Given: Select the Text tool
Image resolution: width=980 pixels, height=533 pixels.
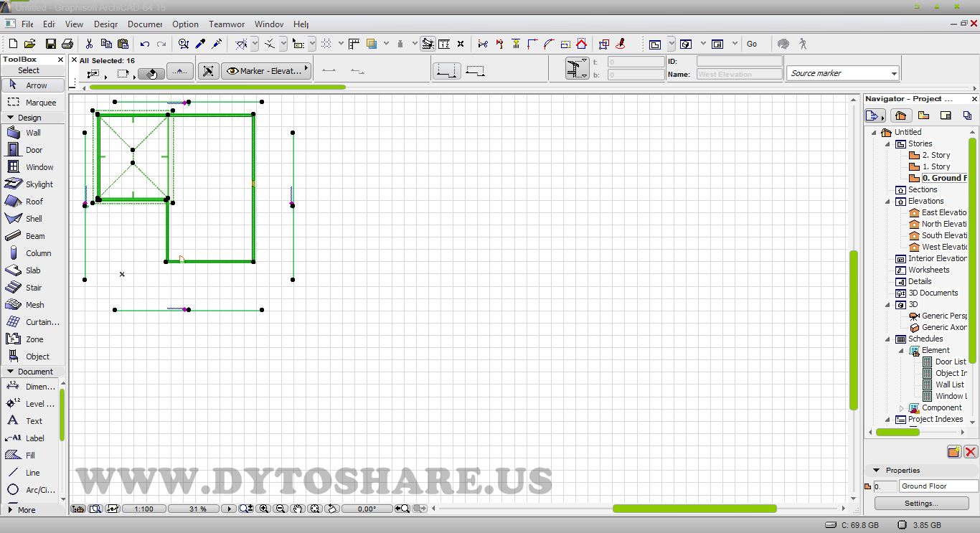Looking at the screenshot, I should (30, 421).
